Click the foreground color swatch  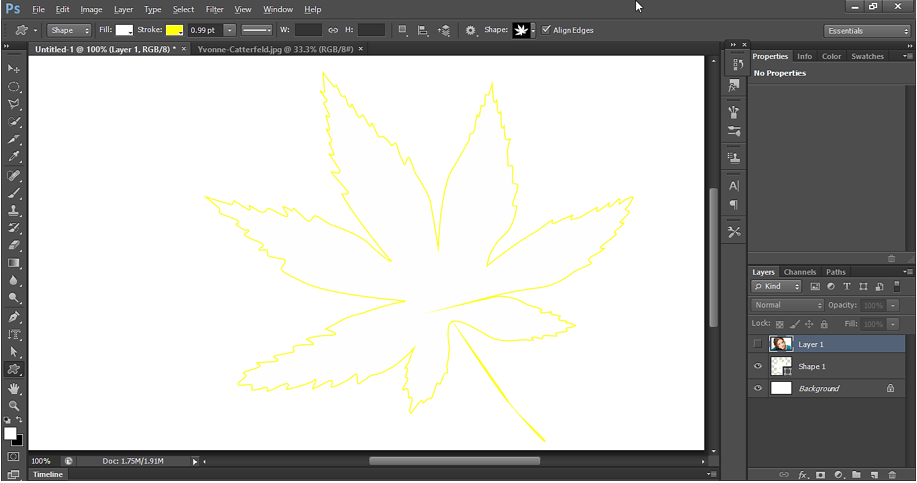[x=10, y=433]
